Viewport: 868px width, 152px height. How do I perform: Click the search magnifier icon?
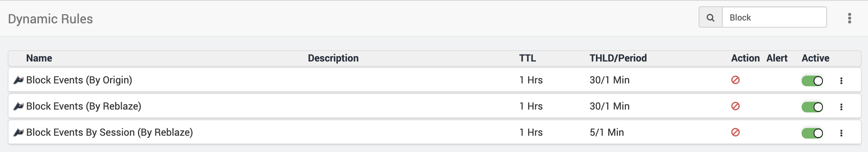point(711,17)
